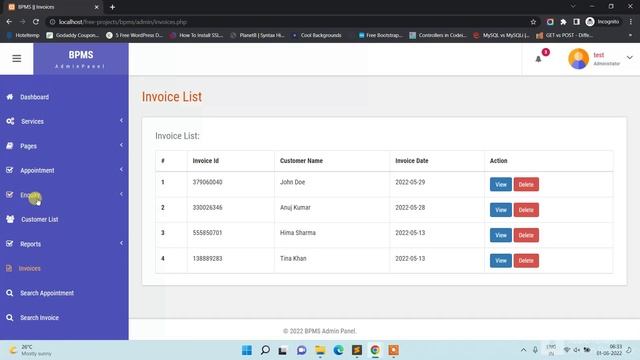This screenshot has width=640, height=360.
Task: View Tina Khan's invoice
Action: (x=501, y=260)
